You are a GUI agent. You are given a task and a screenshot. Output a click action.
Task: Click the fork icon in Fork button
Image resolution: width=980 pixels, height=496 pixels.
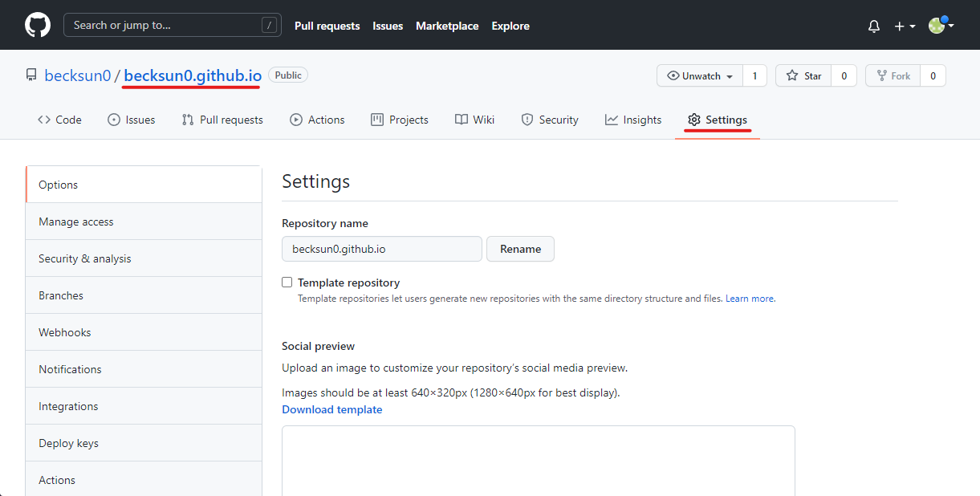click(881, 75)
